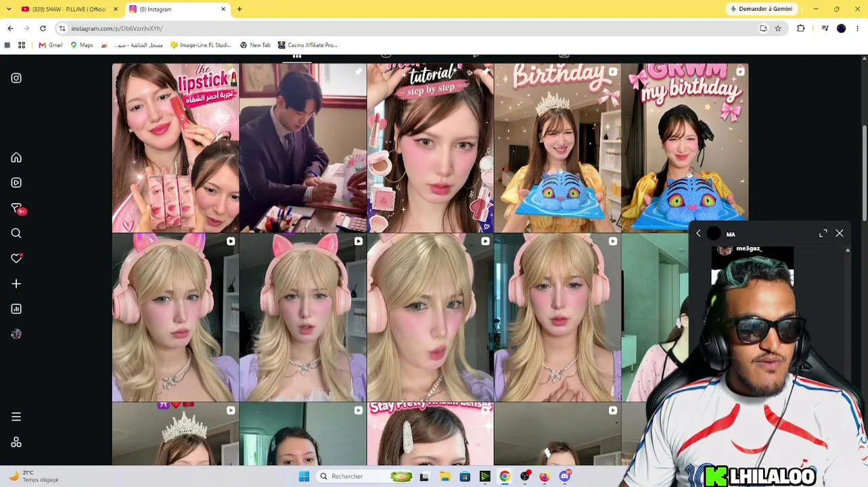Open the Windows Start menu
Image resolution: width=868 pixels, height=487 pixels.
coord(304,476)
